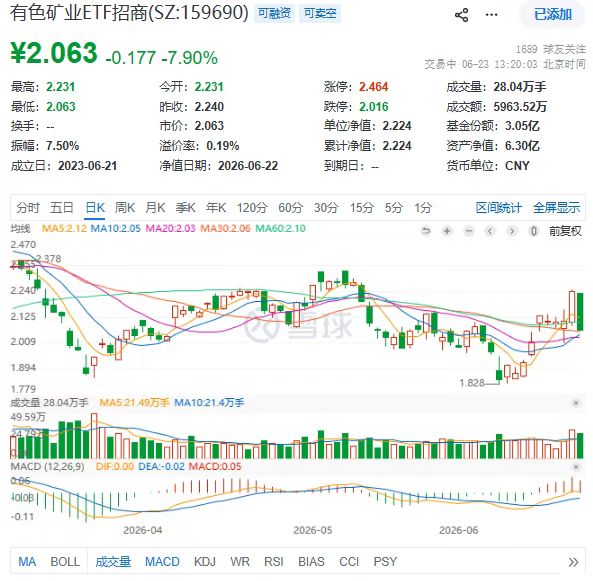Viewport: 593px width, 581px height.
Task: Close the 成交量 volume panel
Action: (x=576, y=403)
